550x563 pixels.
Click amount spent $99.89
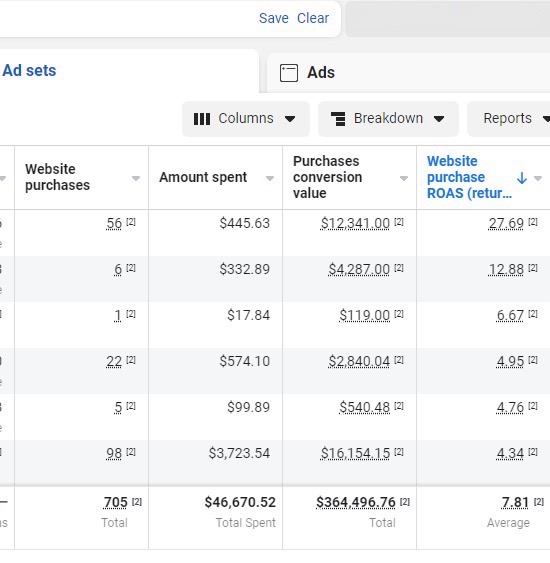248,407
